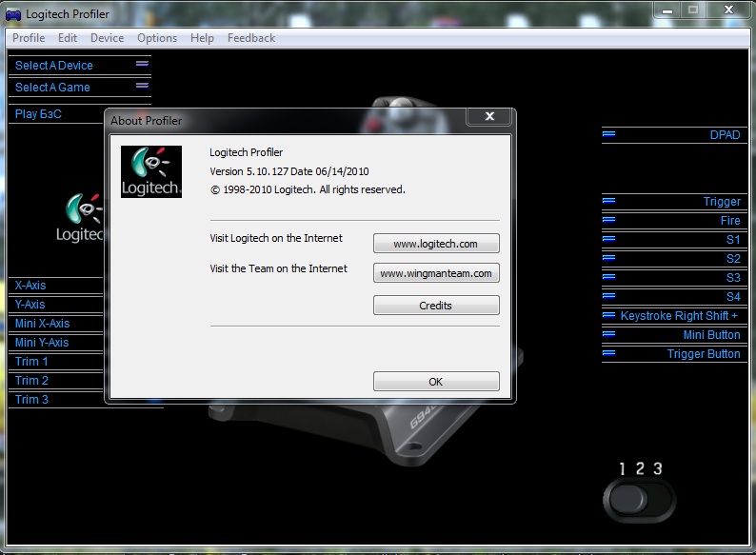Select Keystroke Right Shift + label
Image resolution: width=756 pixels, height=555 pixels.
679,316
